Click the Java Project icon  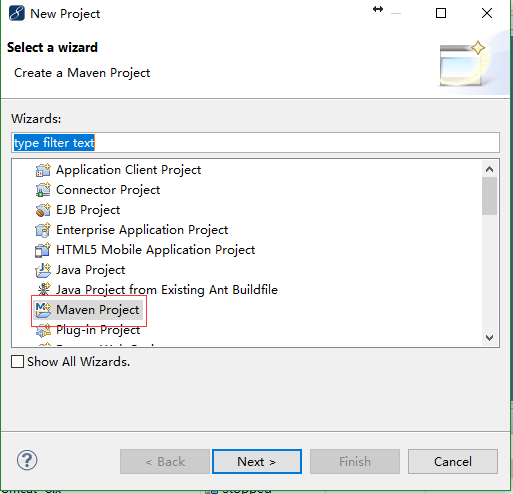point(43,270)
